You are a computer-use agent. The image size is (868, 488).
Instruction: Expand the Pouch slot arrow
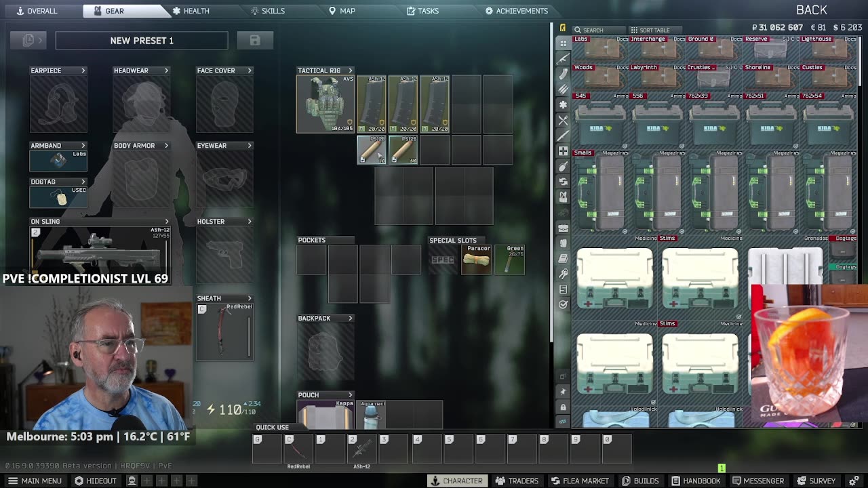(351, 395)
